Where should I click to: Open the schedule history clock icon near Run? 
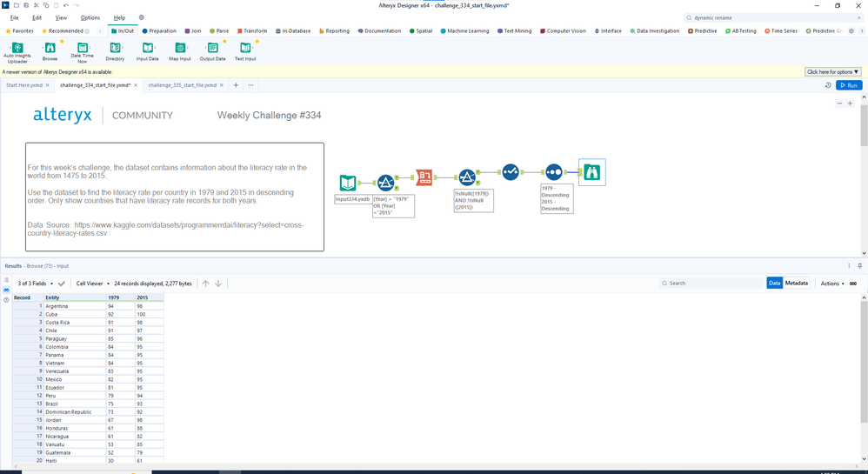(x=828, y=85)
